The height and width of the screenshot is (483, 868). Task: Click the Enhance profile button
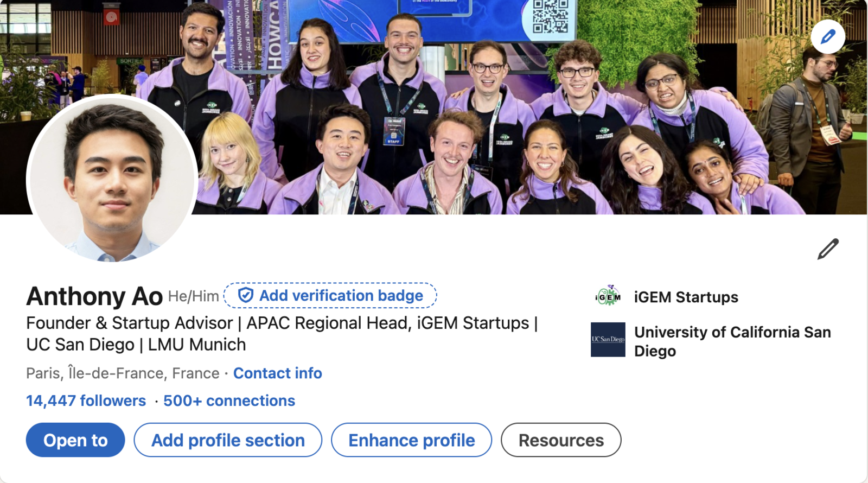411,440
